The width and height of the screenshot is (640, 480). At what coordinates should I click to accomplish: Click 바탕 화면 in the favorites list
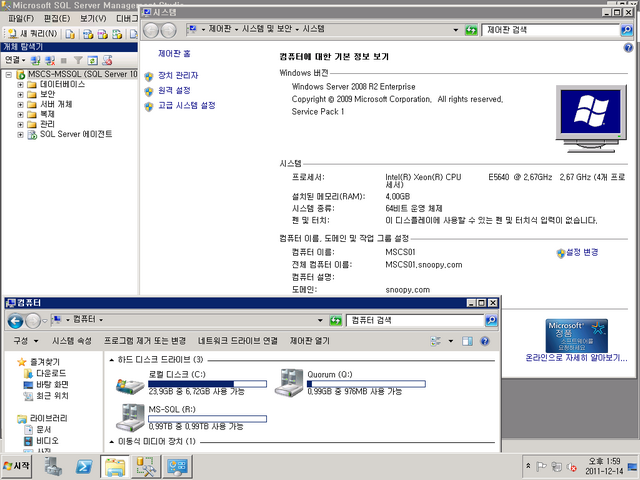pyautogui.click(x=52, y=384)
